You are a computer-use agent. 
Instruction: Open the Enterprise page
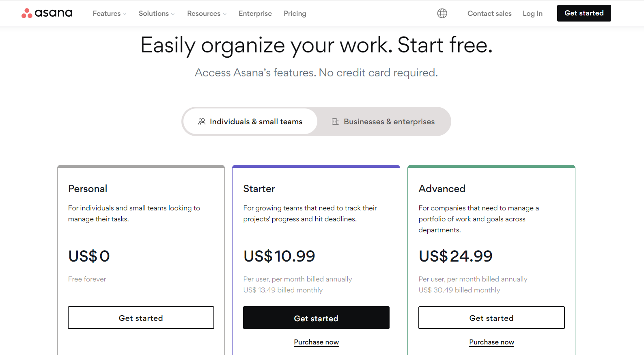point(255,13)
